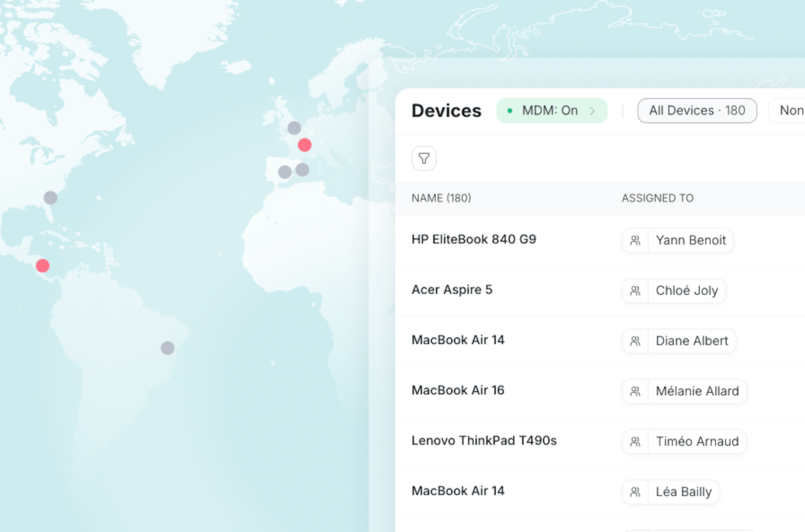Open the filter funnel icon
The width and height of the screenshot is (805, 532).
pyautogui.click(x=423, y=158)
